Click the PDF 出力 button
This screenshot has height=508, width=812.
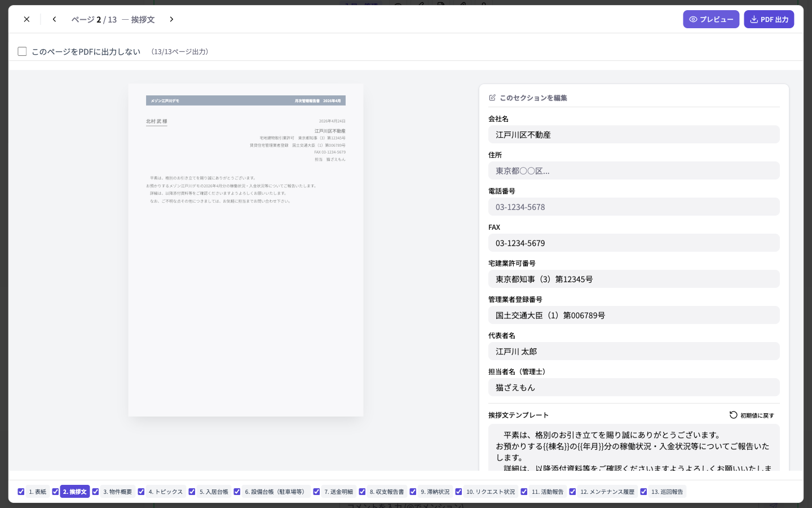coord(769,19)
